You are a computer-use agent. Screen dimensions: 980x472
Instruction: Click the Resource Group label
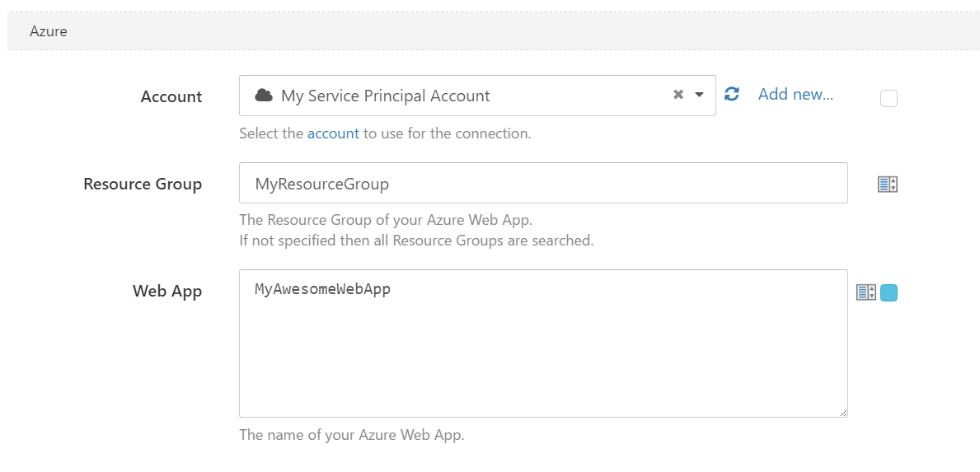(143, 185)
